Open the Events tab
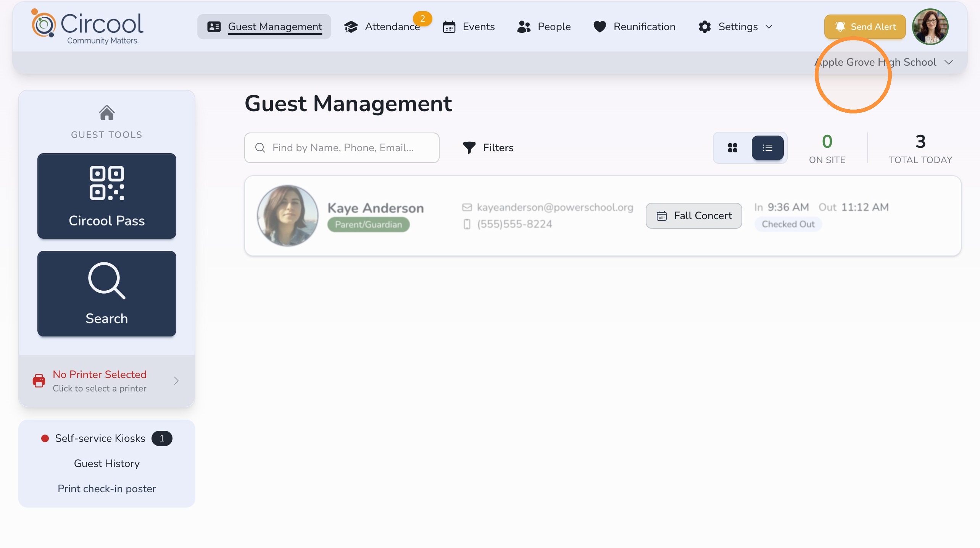Viewport: 980px width, 548px height. pyautogui.click(x=469, y=27)
